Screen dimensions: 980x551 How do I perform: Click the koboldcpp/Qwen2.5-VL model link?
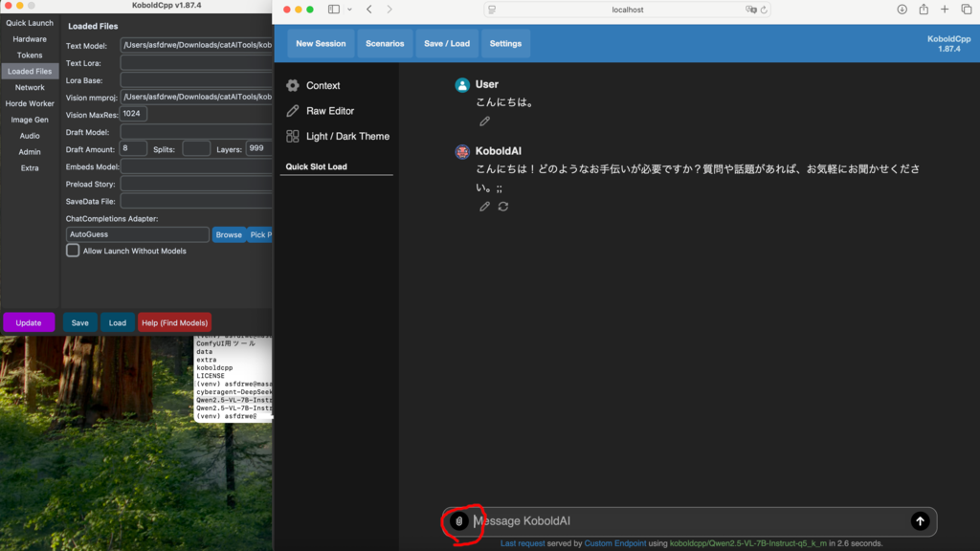pyautogui.click(x=748, y=543)
